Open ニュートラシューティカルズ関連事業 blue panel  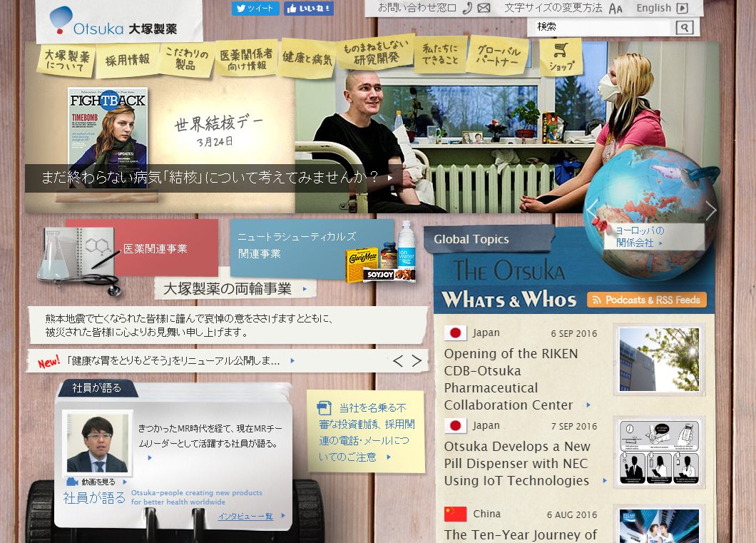pos(312,249)
